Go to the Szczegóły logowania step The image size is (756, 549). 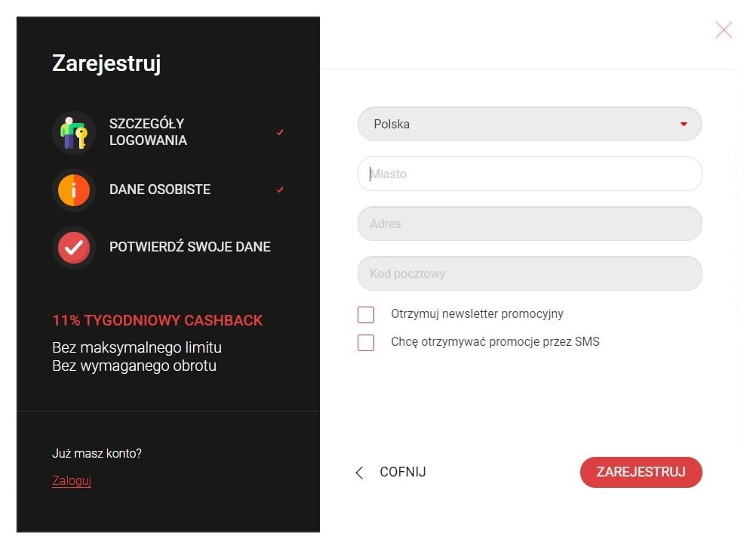point(148,132)
